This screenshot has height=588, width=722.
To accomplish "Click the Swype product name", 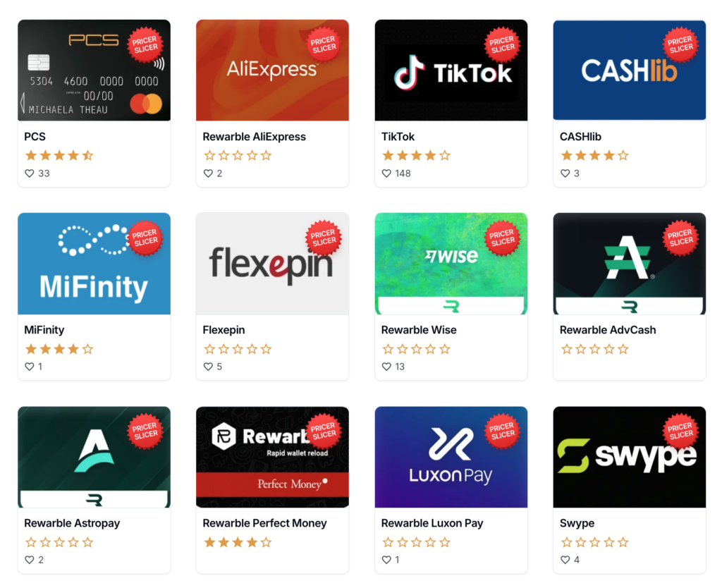I will coord(577,524).
